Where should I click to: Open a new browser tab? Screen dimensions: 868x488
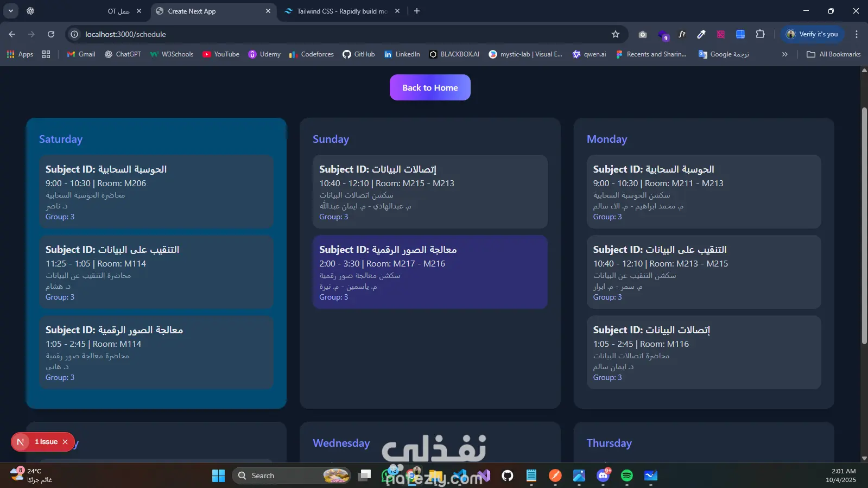(417, 11)
